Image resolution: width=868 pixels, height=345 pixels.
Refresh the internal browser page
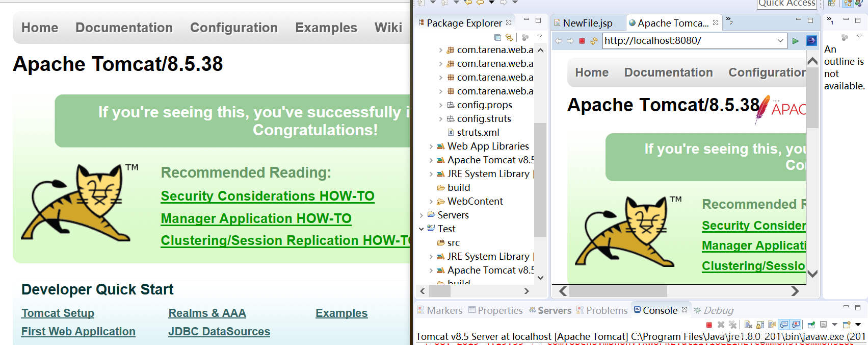(x=594, y=41)
